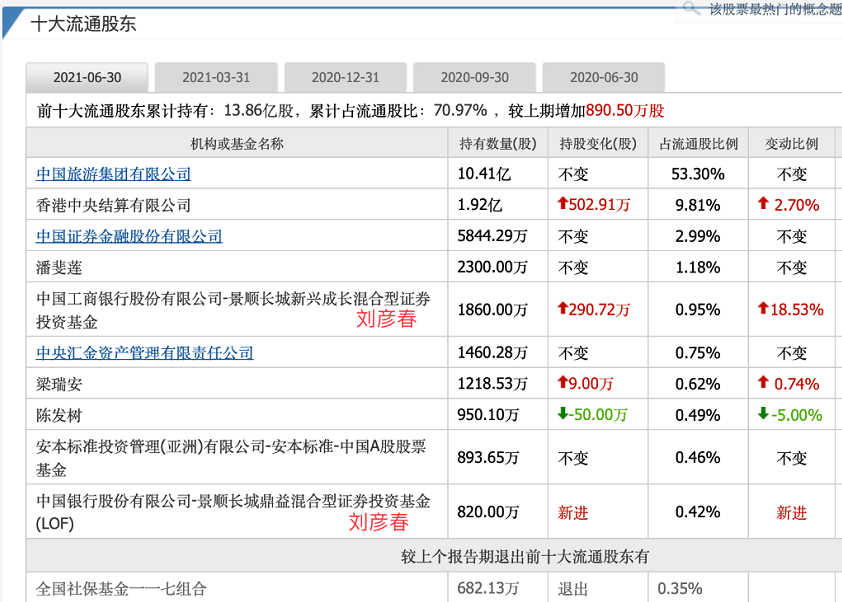The width and height of the screenshot is (842, 602).
Task: Click the 0.49% share ratio cell
Action: pos(698,415)
